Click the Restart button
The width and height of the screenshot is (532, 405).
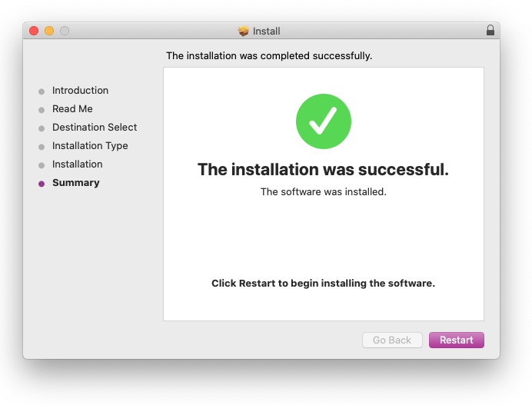pos(456,340)
